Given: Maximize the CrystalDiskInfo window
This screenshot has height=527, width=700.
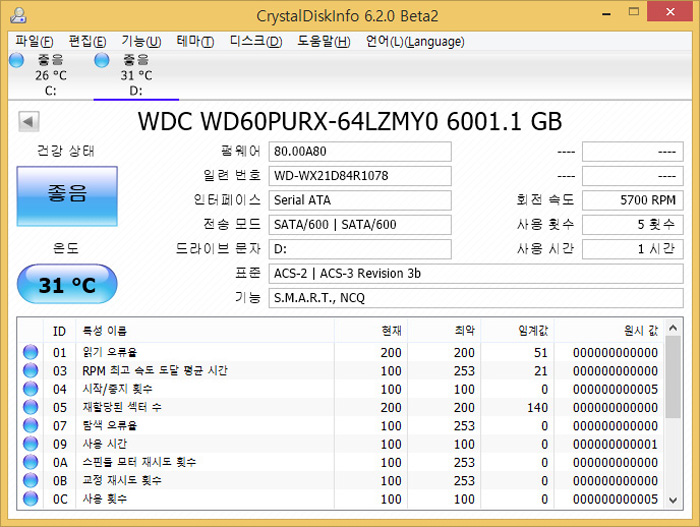Looking at the screenshot, I should [x=633, y=12].
